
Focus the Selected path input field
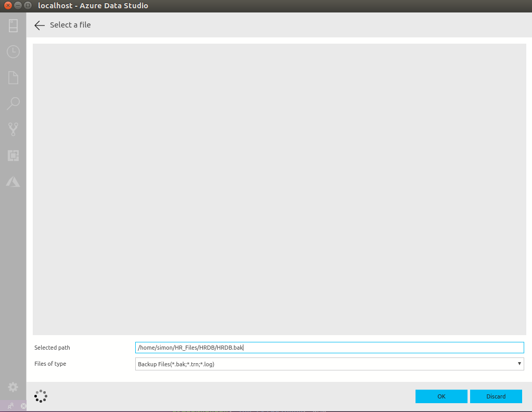pyautogui.click(x=330, y=348)
